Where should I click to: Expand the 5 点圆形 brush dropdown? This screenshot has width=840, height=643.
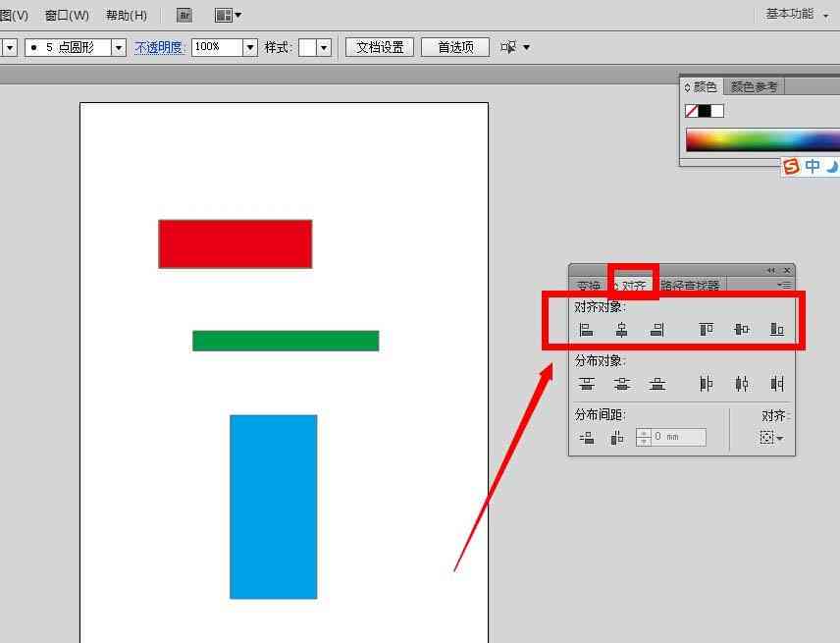pos(119,47)
